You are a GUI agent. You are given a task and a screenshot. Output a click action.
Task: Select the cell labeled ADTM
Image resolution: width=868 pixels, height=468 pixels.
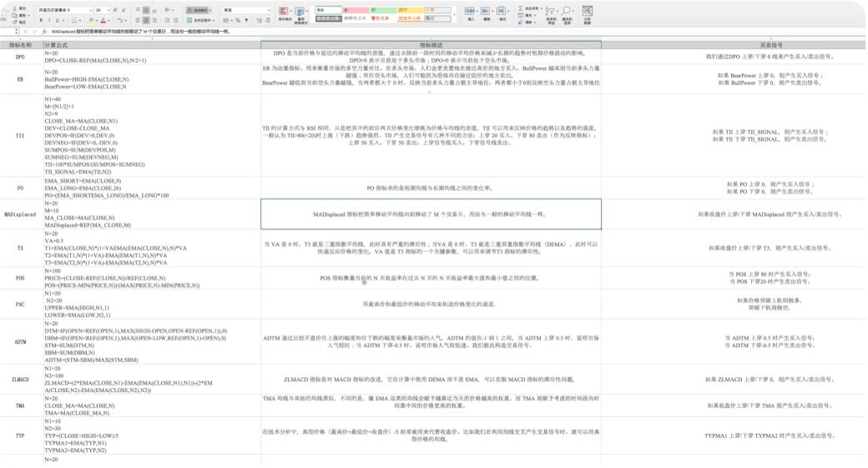tap(21, 342)
